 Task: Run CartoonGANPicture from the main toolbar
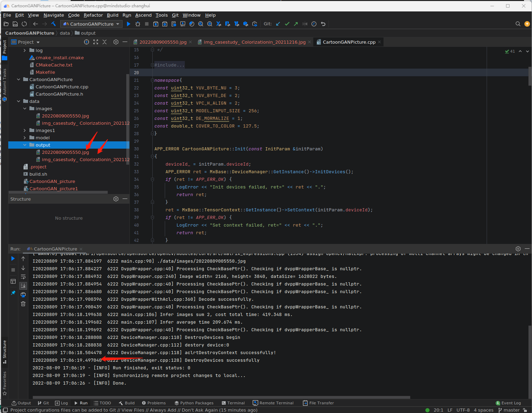click(x=128, y=24)
